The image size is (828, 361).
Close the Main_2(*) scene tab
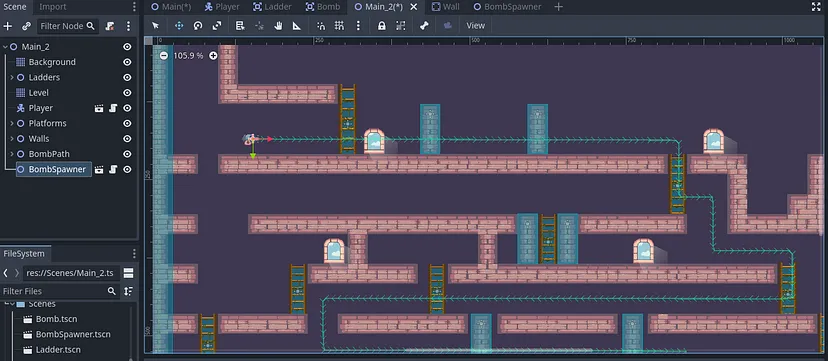413,7
